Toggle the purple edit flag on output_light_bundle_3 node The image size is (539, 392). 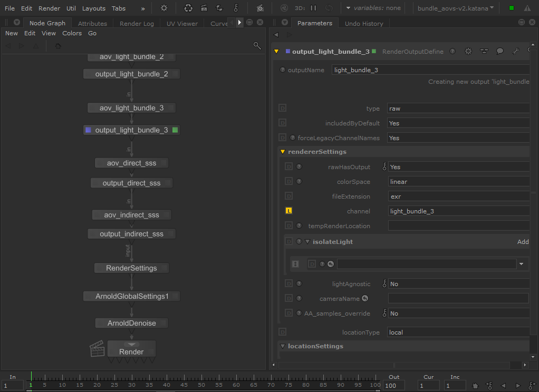(x=88, y=130)
